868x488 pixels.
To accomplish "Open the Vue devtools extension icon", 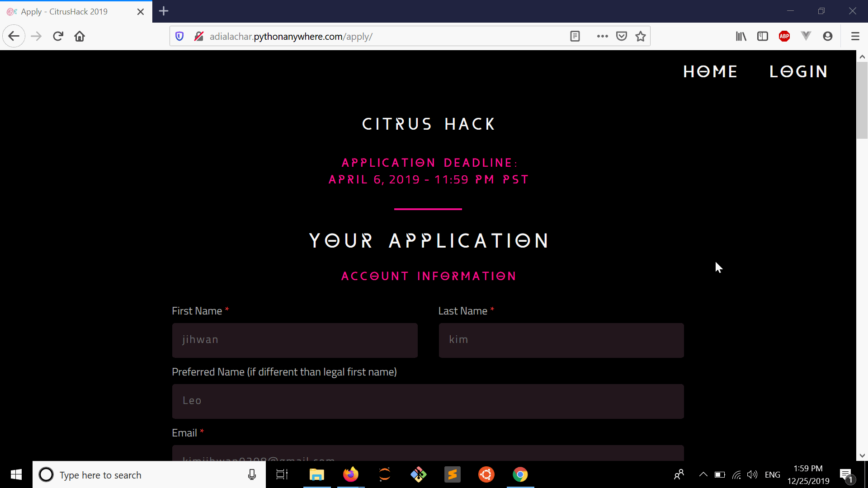I will tap(806, 36).
